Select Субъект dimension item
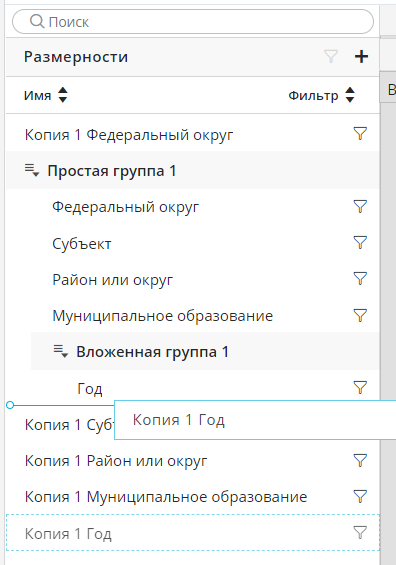Screen dimensions: 396x565 (x=81, y=244)
